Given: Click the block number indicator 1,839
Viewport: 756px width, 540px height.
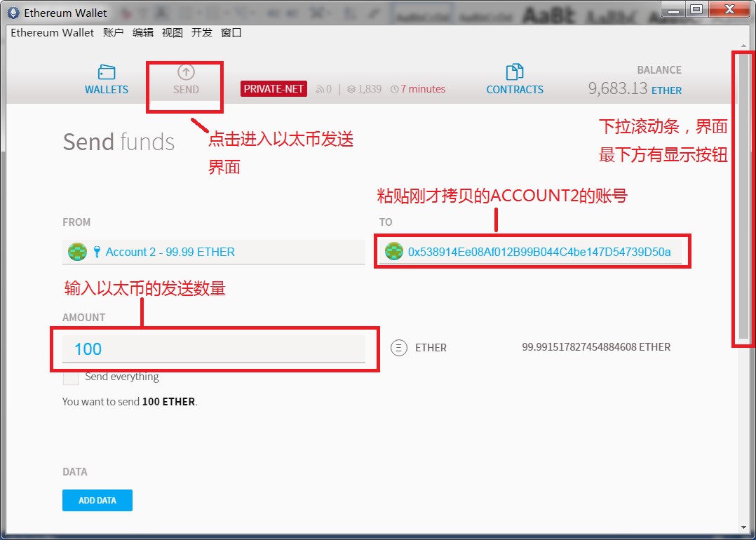Looking at the screenshot, I should (x=365, y=89).
